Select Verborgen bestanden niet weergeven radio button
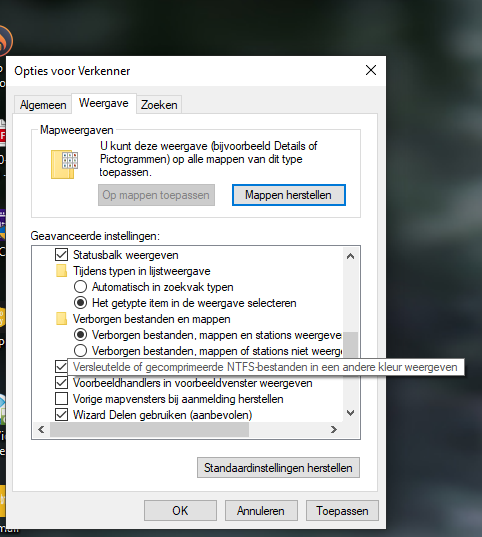 pos(81,351)
